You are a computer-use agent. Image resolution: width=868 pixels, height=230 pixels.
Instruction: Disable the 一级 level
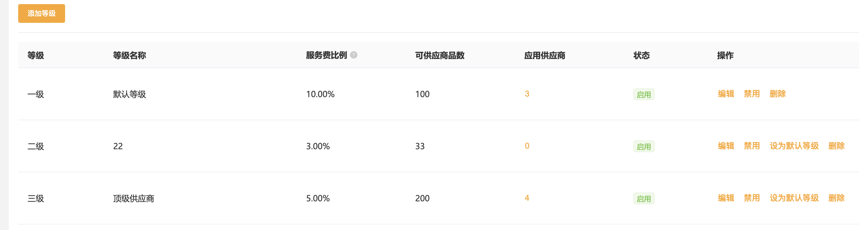point(751,94)
